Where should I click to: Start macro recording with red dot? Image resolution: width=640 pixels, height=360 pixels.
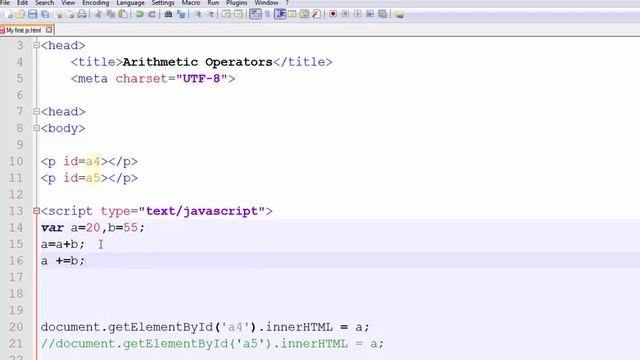[x=333, y=15]
